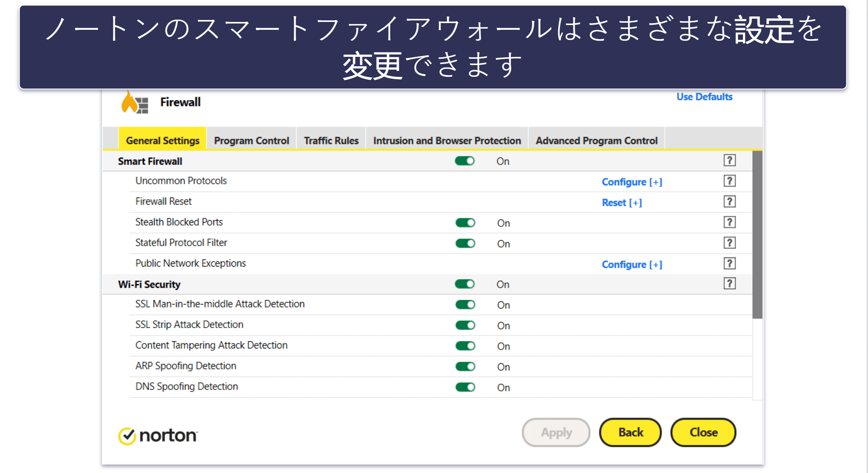The width and height of the screenshot is (868, 473).
Task: Disable Stealth Blocked Ports switch
Action: [x=465, y=223]
